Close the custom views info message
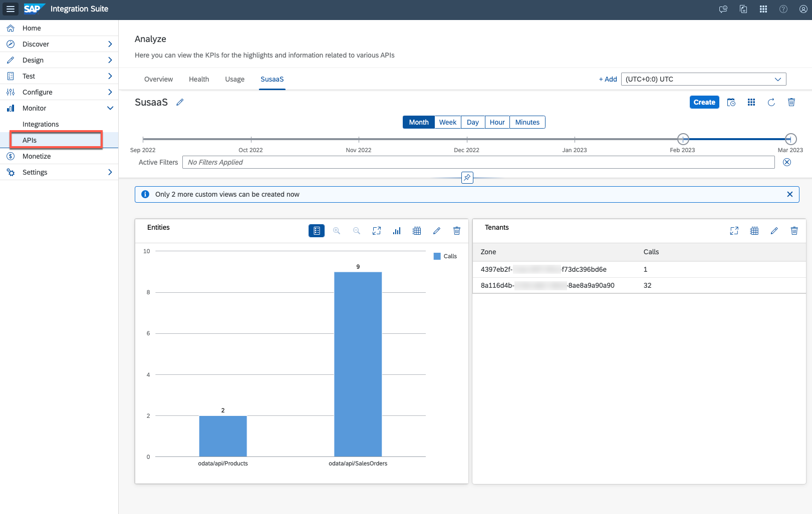 pyautogui.click(x=790, y=194)
